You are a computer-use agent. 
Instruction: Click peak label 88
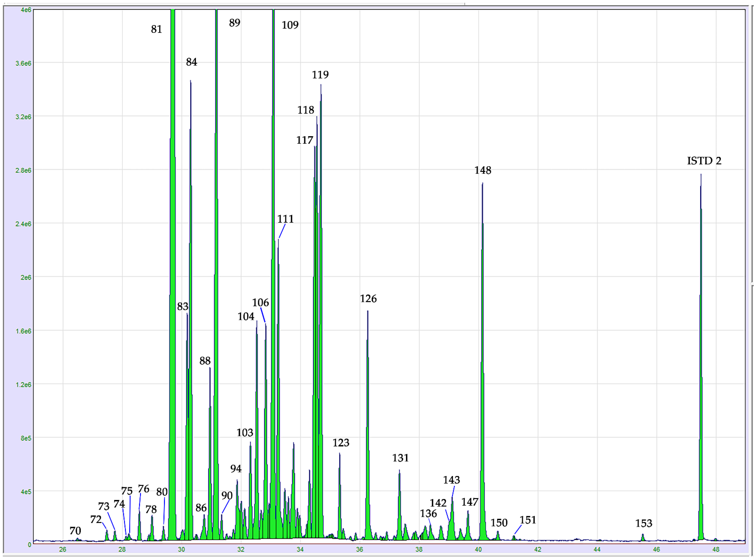tap(205, 361)
